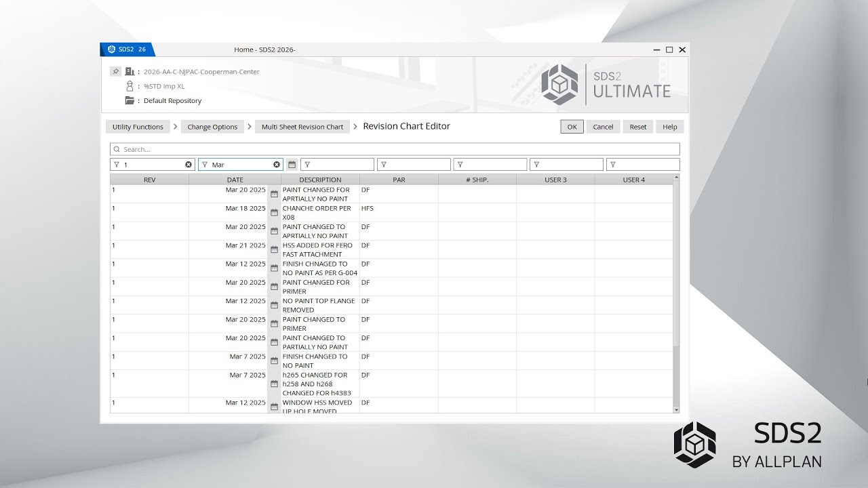Click the user icon beside %STD Imp XL
The image size is (868, 488).
(130, 86)
